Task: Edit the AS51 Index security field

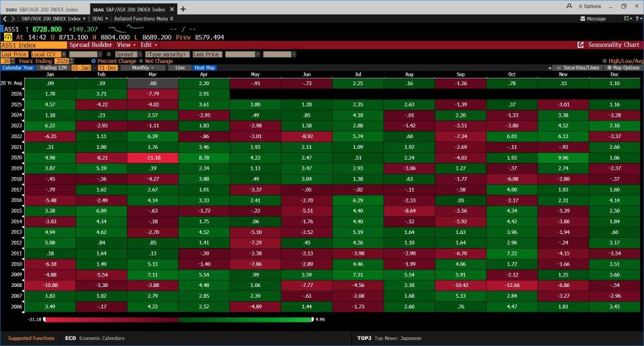Action: 34,45
